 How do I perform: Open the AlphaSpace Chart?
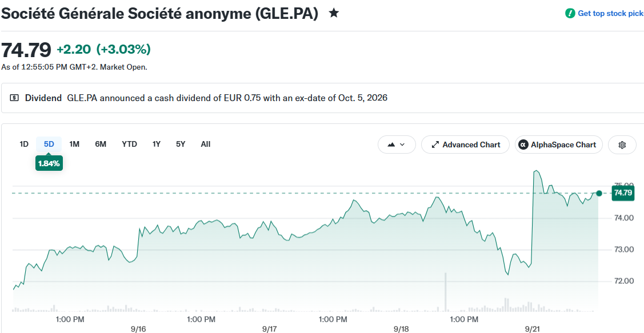(559, 145)
